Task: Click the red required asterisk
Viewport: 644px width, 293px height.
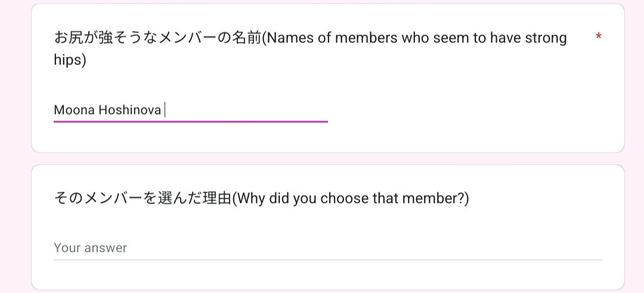Action: (598, 37)
